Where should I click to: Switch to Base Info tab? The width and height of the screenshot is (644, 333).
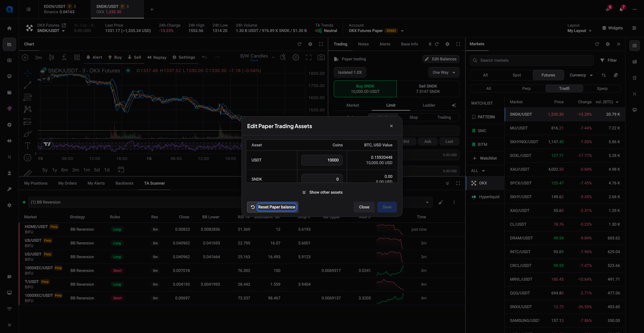[409, 44]
